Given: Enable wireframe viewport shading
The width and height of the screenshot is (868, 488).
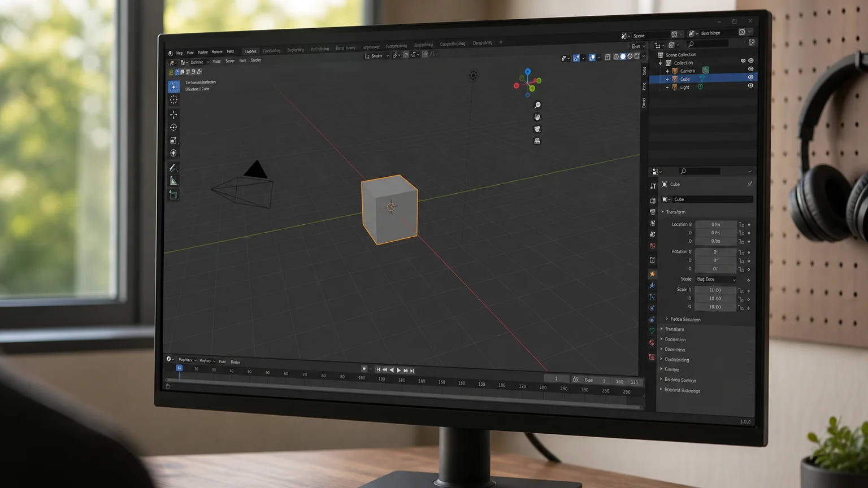Looking at the screenshot, I should click(616, 56).
